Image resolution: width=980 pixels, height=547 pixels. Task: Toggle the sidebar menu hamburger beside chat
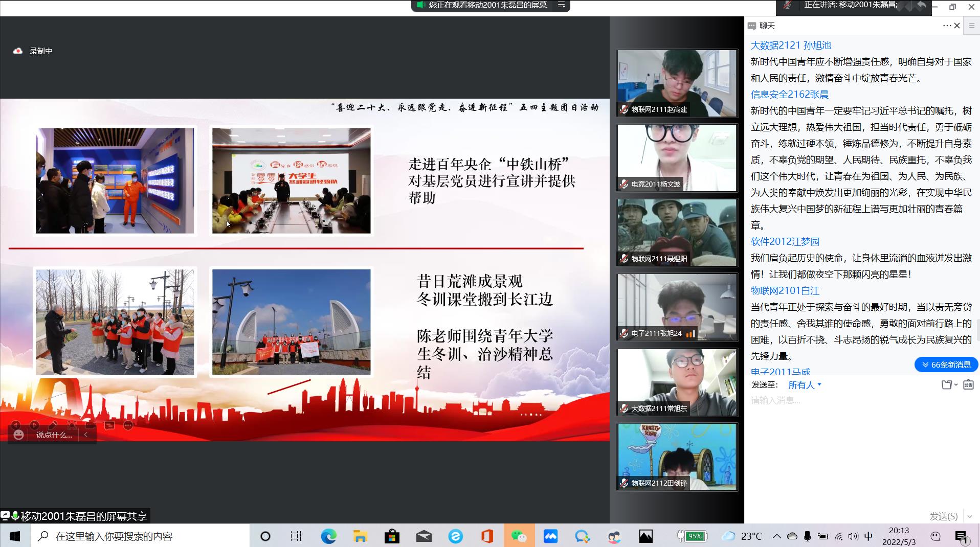[972, 26]
